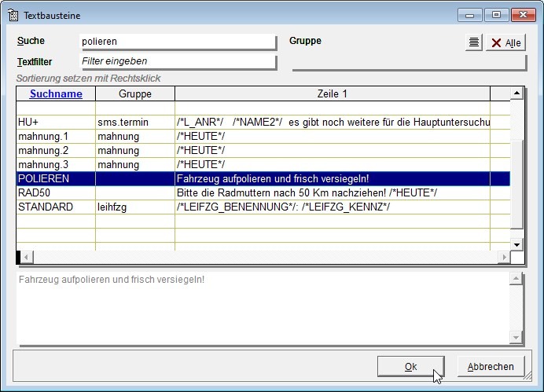
Task: Sort by the Suchname column header
Action: (56, 93)
